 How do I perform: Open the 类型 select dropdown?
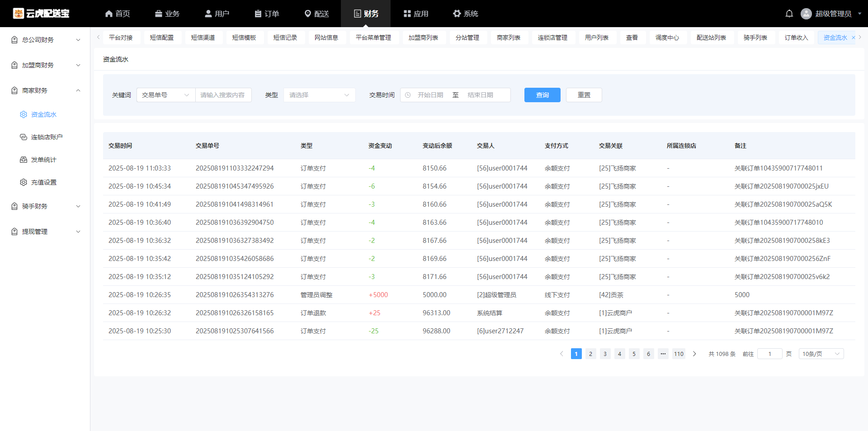click(320, 95)
